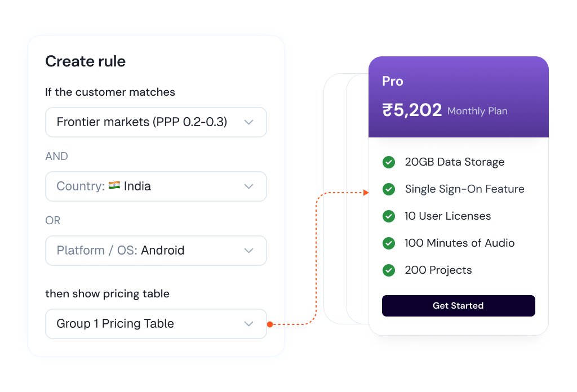This screenshot has width=577, height=392.
Task: Click the green check beside 10 User Licenses
Action: click(389, 216)
